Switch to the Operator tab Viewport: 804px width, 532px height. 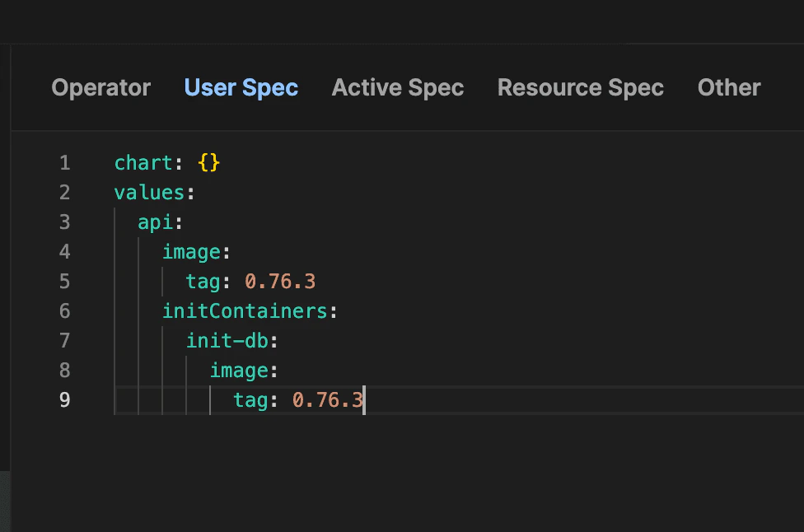(x=100, y=88)
